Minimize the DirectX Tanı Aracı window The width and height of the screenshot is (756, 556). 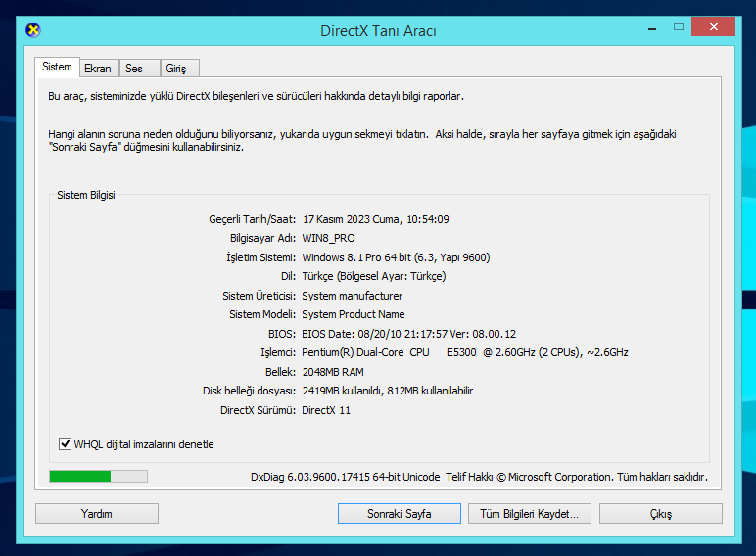(x=652, y=29)
